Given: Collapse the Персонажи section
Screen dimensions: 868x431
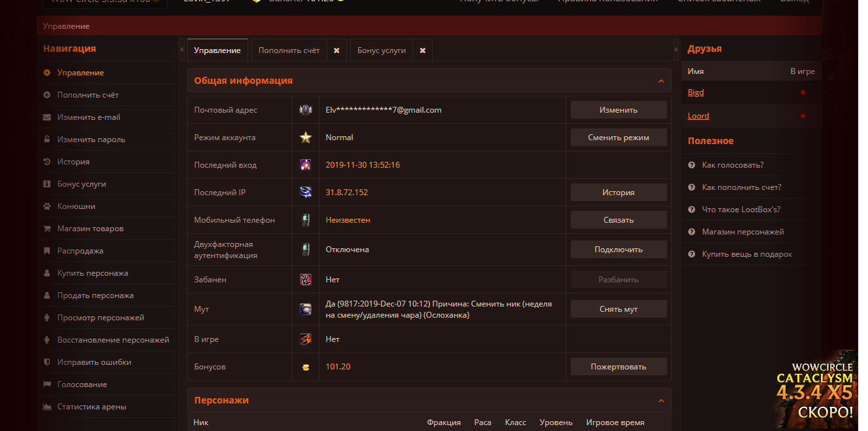Looking at the screenshot, I should (x=660, y=401).
